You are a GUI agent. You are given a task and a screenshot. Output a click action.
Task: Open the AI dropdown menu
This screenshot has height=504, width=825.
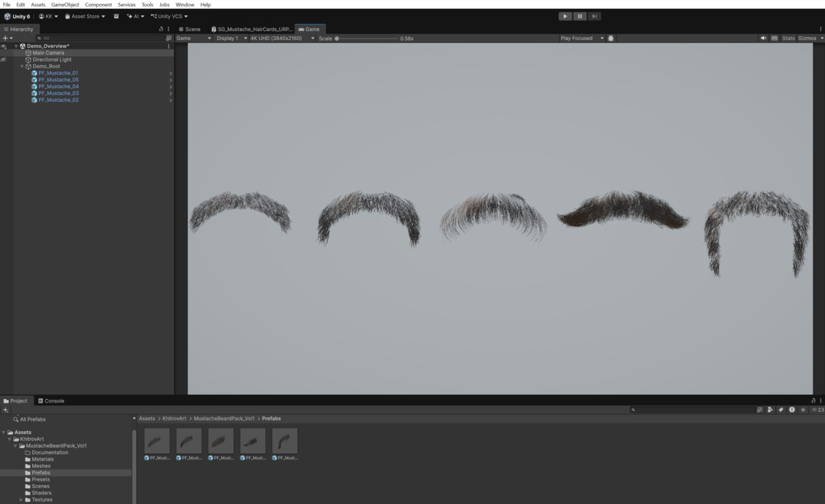click(135, 16)
